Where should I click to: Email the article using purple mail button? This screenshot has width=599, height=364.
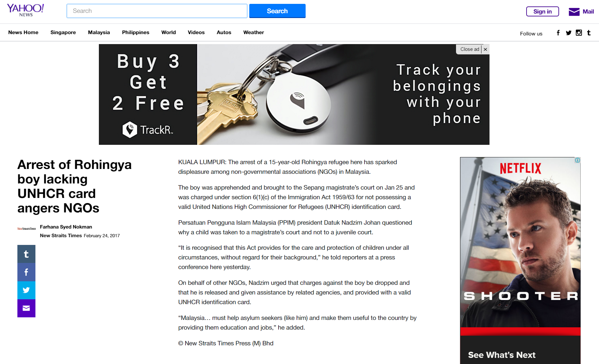coord(26,308)
